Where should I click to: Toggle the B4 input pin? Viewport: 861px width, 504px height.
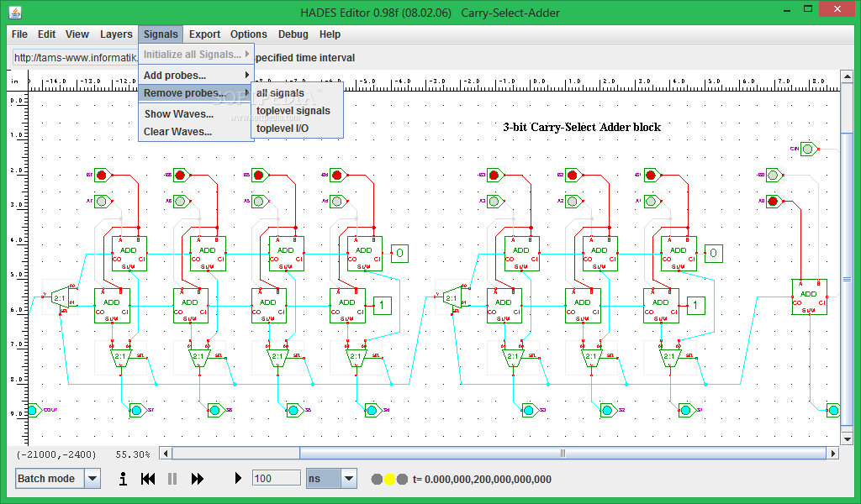point(338,176)
